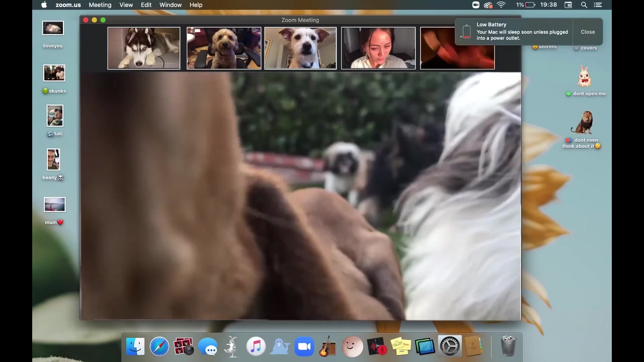Click the main speaker video area
The width and height of the screenshot is (644, 362).
coord(300,196)
